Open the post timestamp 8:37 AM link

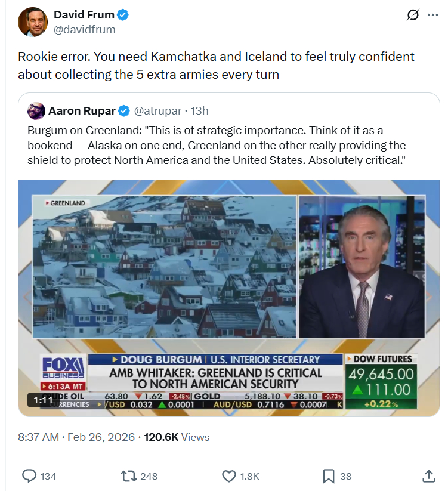click(x=38, y=437)
